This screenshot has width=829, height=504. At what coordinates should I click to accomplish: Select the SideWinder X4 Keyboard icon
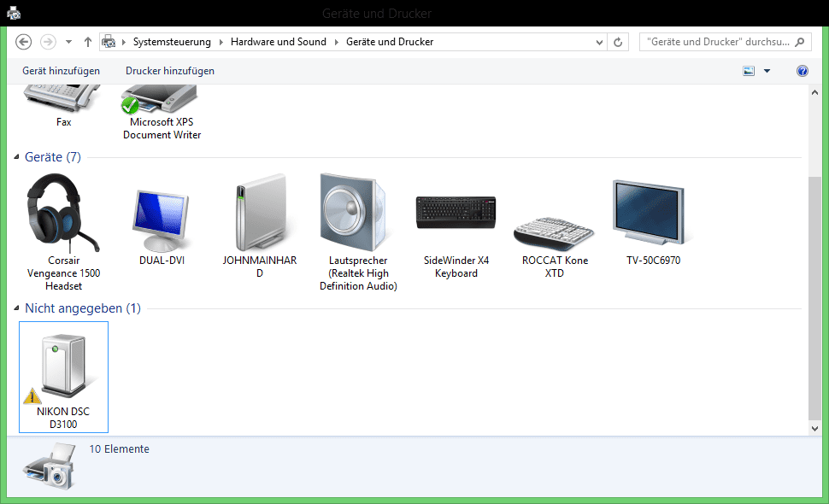pyautogui.click(x=456, y=213)
